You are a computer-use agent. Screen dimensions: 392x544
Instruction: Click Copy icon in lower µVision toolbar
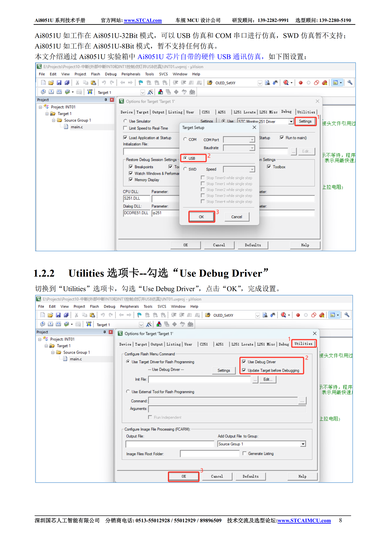[85, 315]
